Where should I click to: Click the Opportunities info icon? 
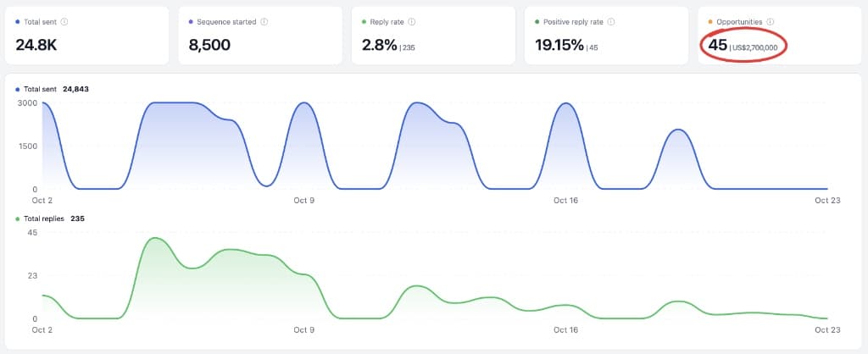pyautogui.click(x=770, y=22)
